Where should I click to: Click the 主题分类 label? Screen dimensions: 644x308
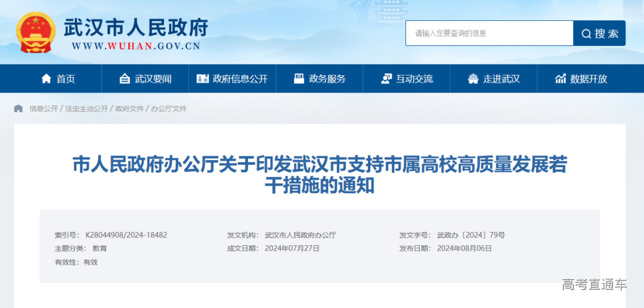pyautogui.click(x=70, y=248)
